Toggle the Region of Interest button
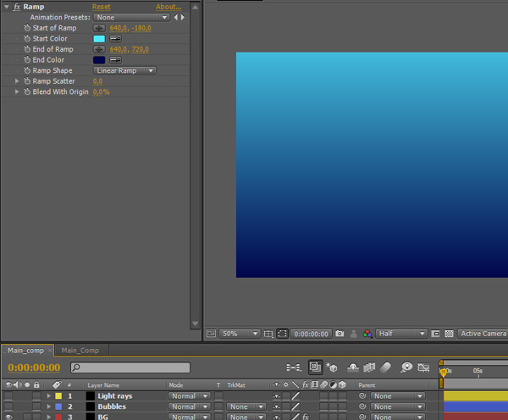Image resolution: width=508 pixels, height=420 pixels. pyautogui.click(x=435, y=334)
